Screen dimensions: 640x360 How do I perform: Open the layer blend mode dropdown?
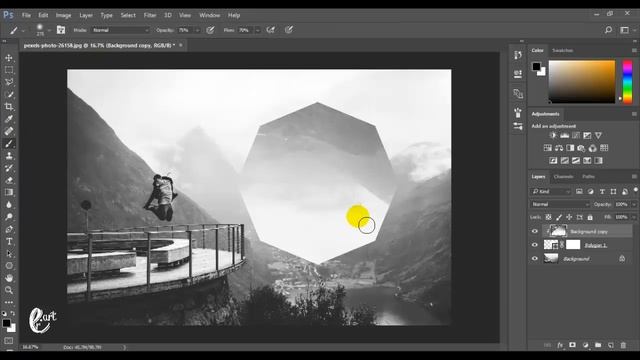[560, 204]
